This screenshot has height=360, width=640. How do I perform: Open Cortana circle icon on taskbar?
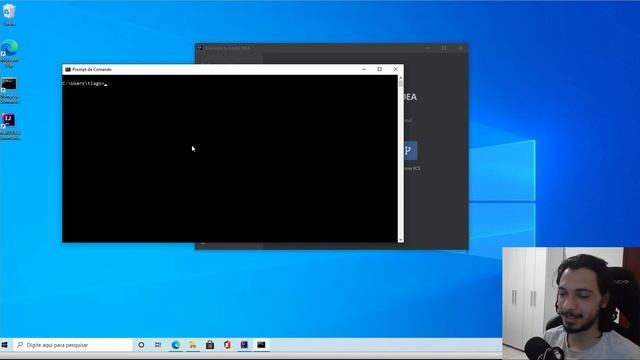click(x=141, y=345)
